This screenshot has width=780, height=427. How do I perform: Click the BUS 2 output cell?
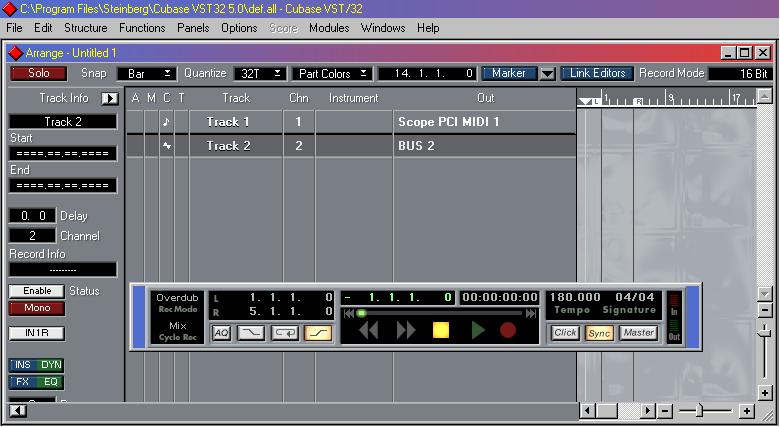tap(484, 146)
